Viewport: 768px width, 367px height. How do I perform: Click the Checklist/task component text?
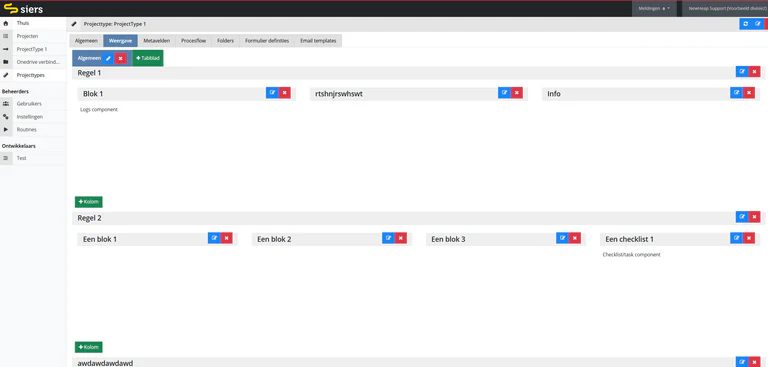tap(631, 254)
